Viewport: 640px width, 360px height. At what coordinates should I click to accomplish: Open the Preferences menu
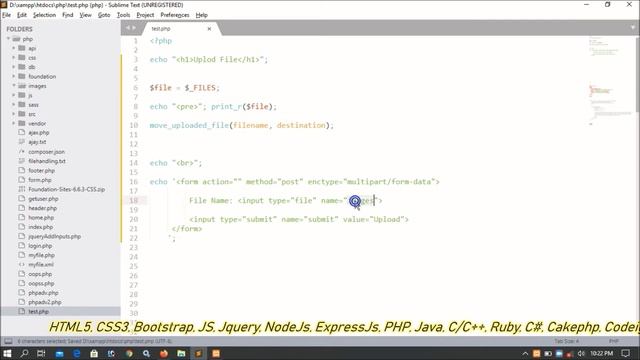(x=175, y=15)
